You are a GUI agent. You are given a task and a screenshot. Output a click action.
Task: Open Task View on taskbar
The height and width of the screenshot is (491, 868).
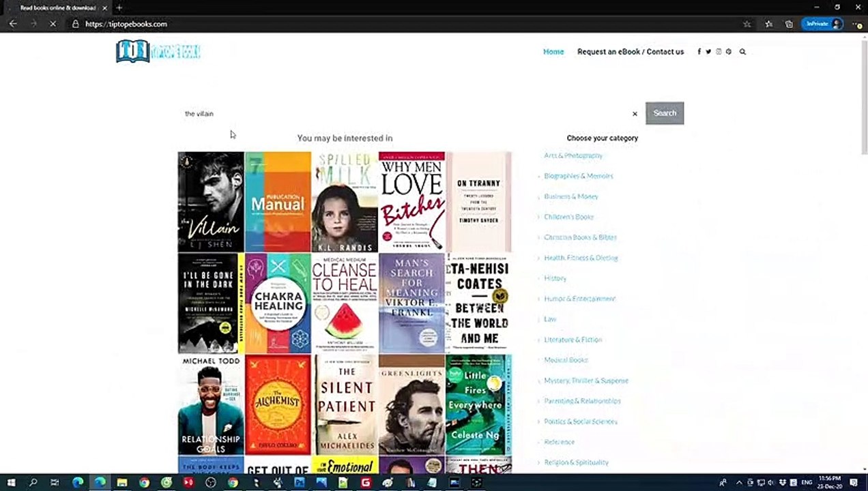(55, 482)
